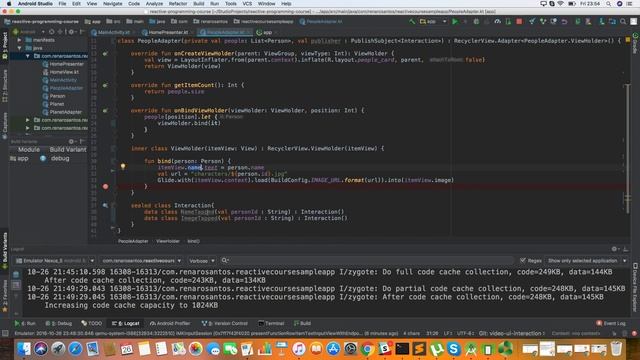
Task: Click the Search Everywhere magnifier icon
Action: pyautogui.click(x=623, y=22)
